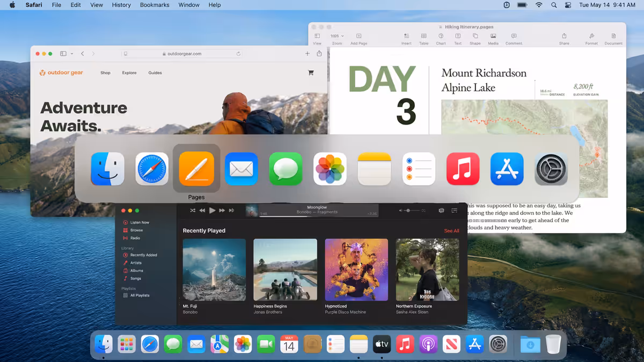
Task: Click Insert in the Pages toolbar
Action: coord(406,39)
